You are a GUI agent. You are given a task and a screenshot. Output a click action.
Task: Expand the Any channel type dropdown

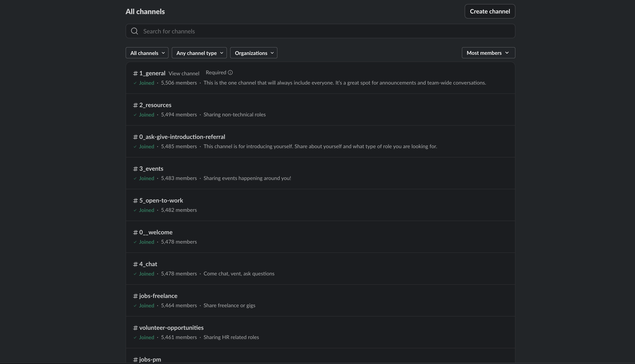(x=199, y=53)
